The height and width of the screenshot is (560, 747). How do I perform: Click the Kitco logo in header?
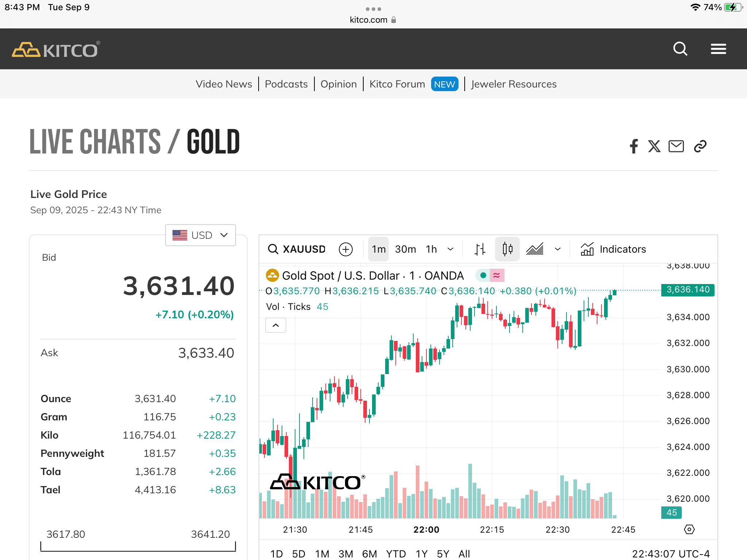pyautogui.click(x=56, y=49)
